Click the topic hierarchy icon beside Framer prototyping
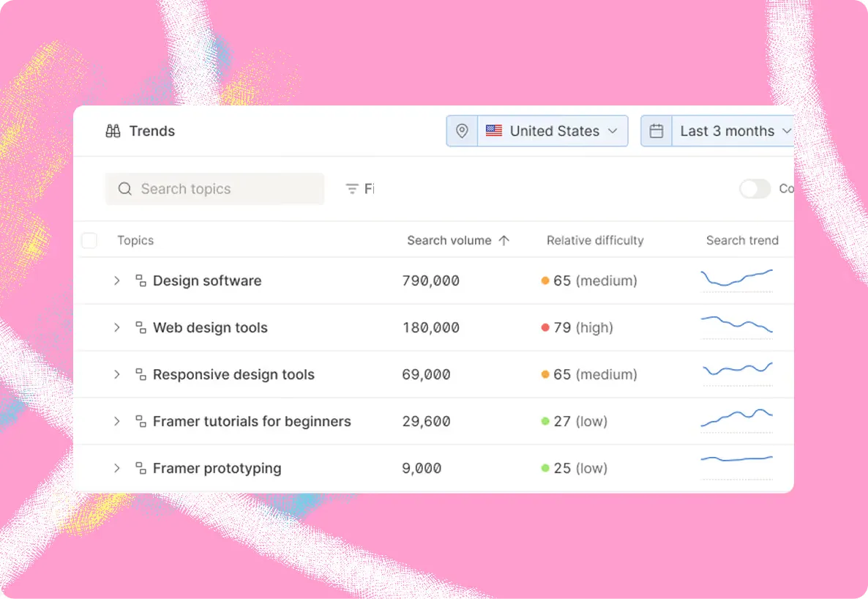Viewport: 868px width, 599px height. coord(141,468)
